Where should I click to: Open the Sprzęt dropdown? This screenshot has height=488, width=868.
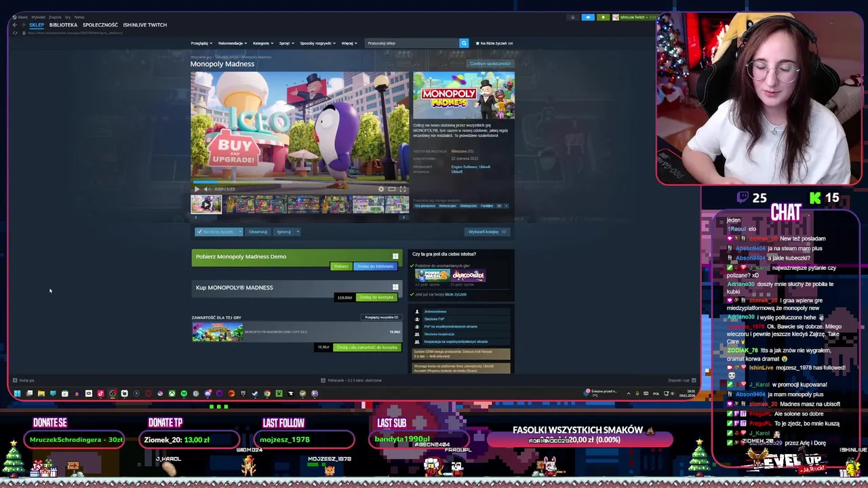[287, 43]
